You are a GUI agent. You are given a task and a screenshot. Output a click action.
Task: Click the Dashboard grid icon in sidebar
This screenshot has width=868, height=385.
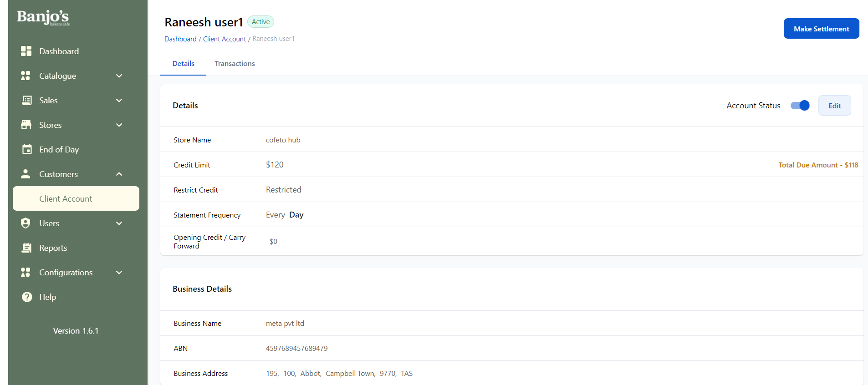click(26, 51)
